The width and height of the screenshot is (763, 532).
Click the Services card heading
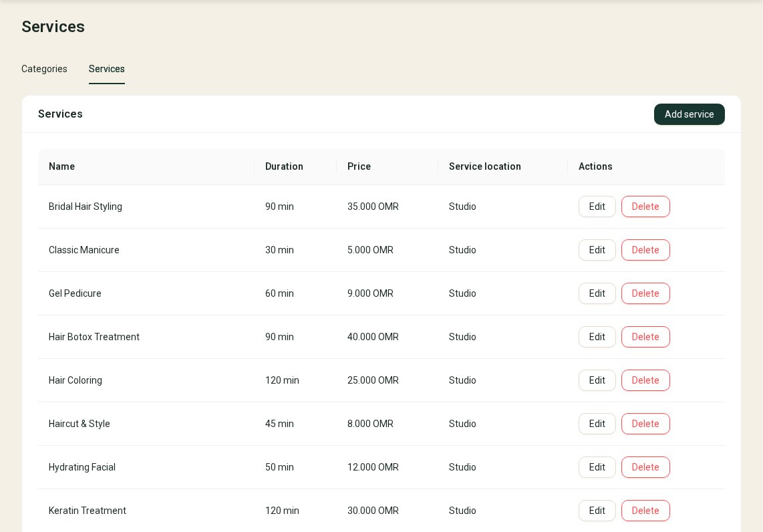pos(60,114)
